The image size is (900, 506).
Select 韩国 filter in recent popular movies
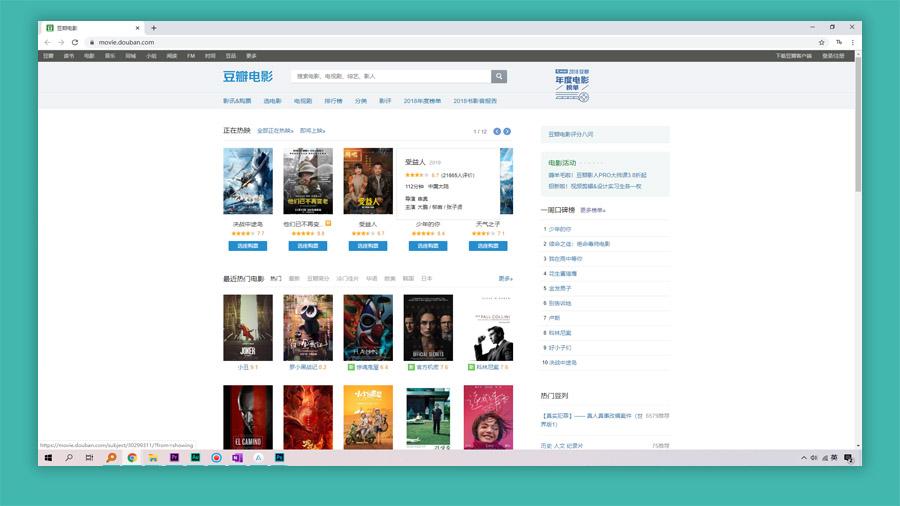click(408, 279)
